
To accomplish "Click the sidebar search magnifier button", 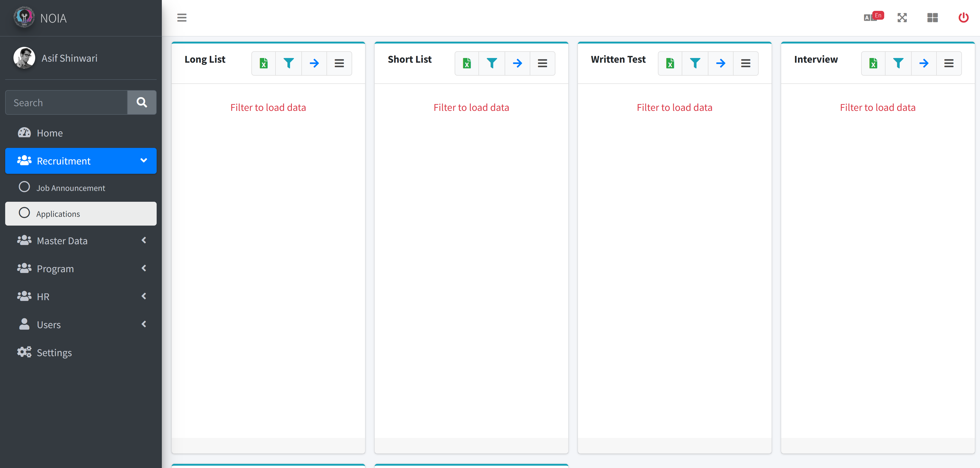I will pyautogui.click(x=142, y=102).
